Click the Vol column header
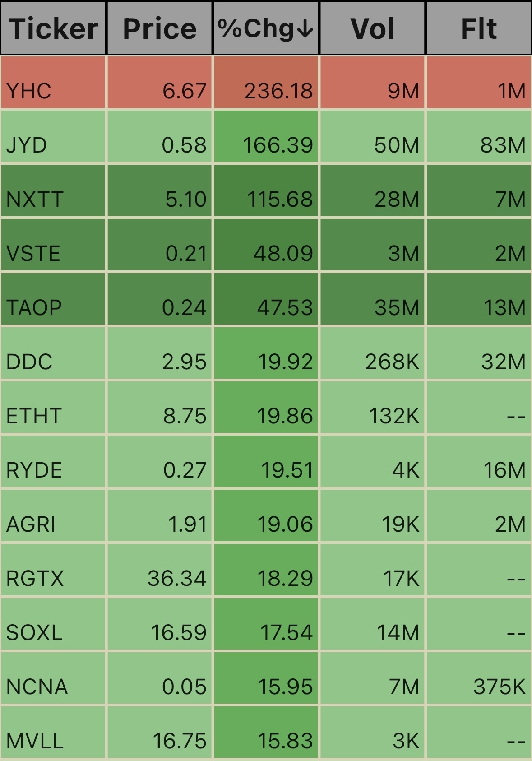Screen dimensions: 532x761 coord(372,28)
